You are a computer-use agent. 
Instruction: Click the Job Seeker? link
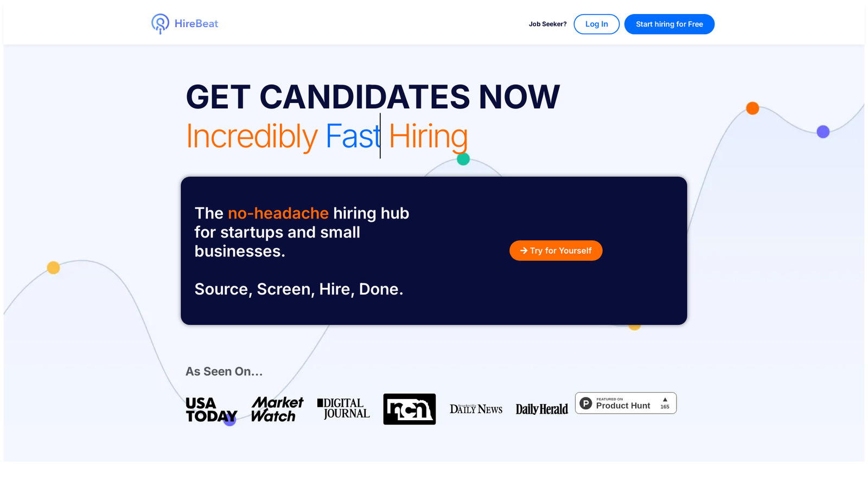(548, 24)
